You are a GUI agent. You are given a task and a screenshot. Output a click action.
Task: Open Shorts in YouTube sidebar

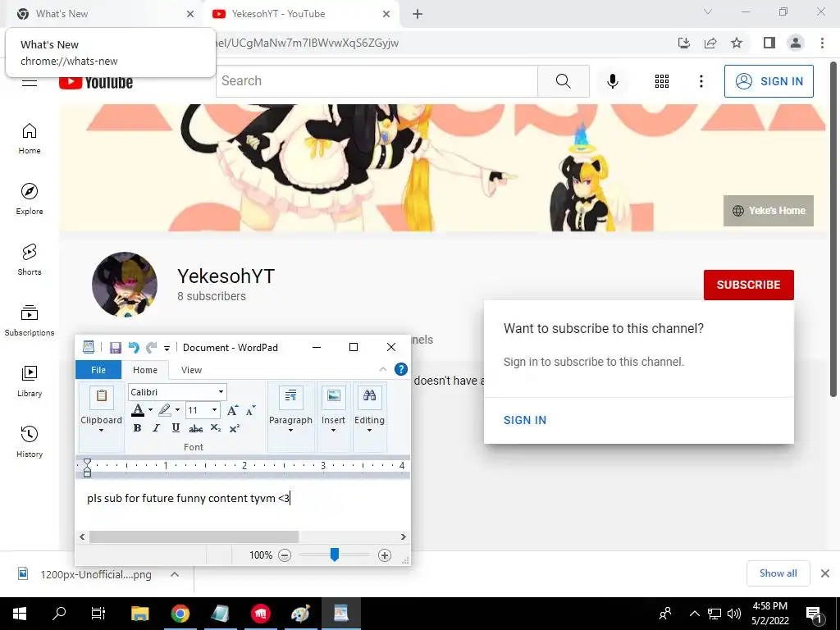pyautogui.click(x=30, y=260)
